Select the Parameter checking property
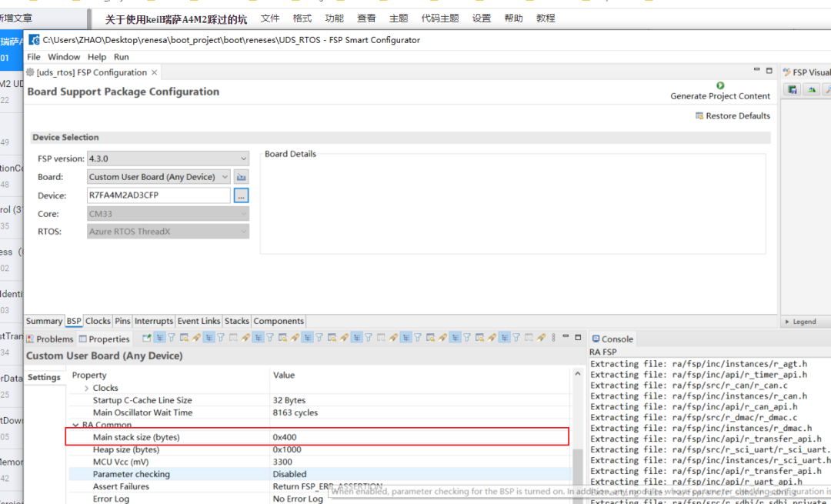This screenshot has width=831, height=504. click(132, 474)
